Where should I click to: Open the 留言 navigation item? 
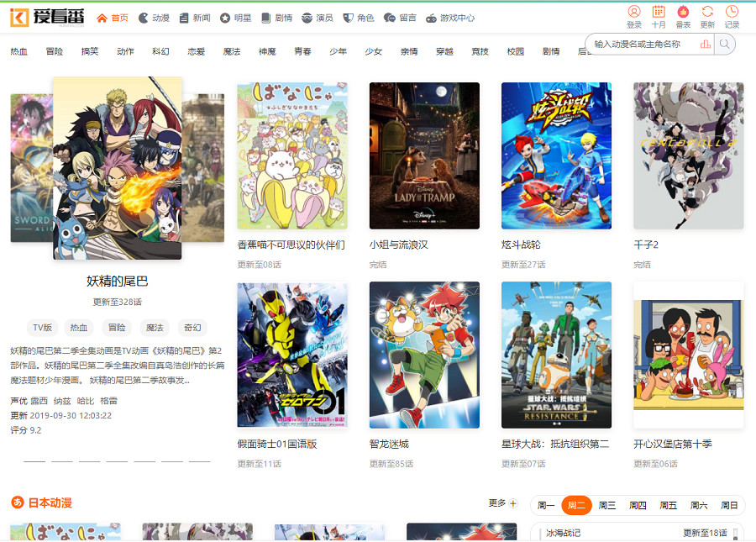point(400,18)
